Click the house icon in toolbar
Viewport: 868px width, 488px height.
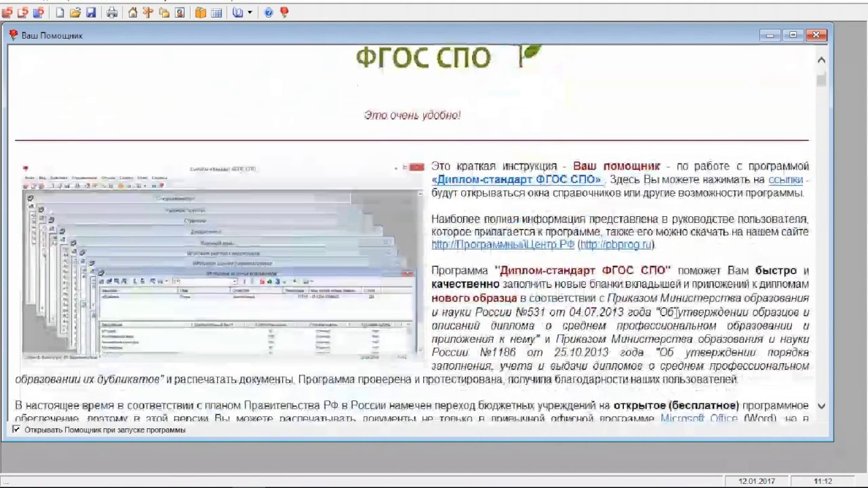[133, 12]
